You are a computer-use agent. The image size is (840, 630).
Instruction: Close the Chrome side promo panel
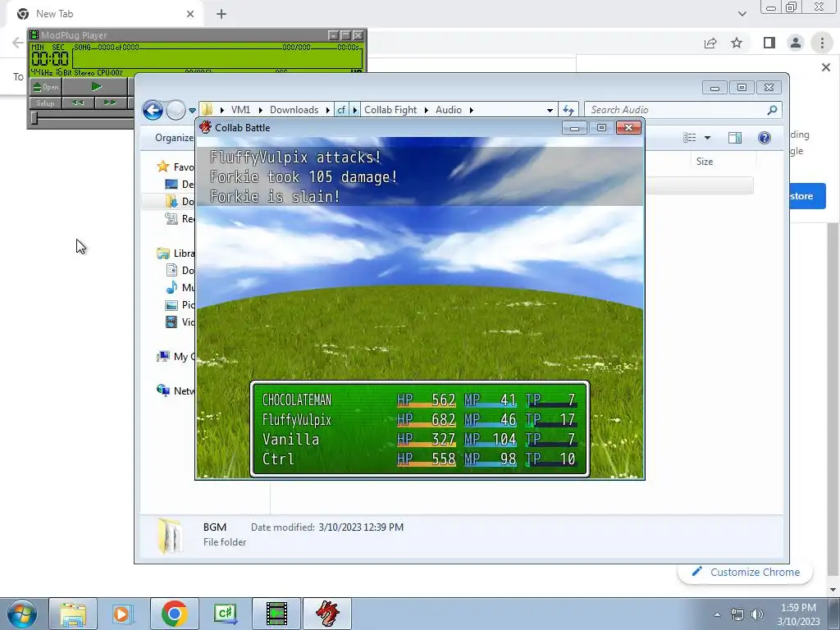click(825, 67)
